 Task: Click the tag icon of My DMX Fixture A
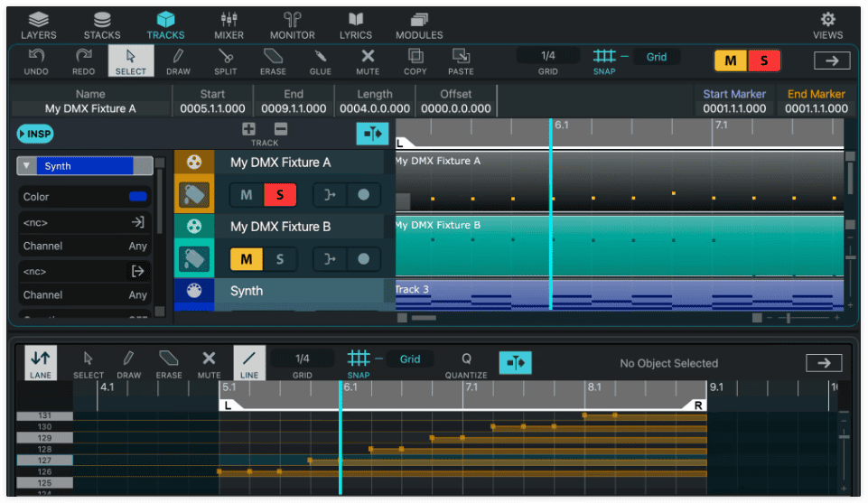tap(194, 194)
